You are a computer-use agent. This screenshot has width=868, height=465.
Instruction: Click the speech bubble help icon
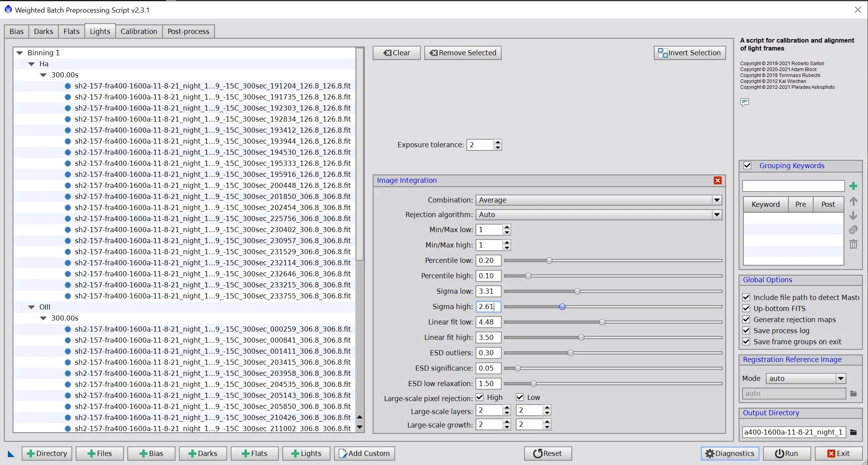(x=744, y=102)
